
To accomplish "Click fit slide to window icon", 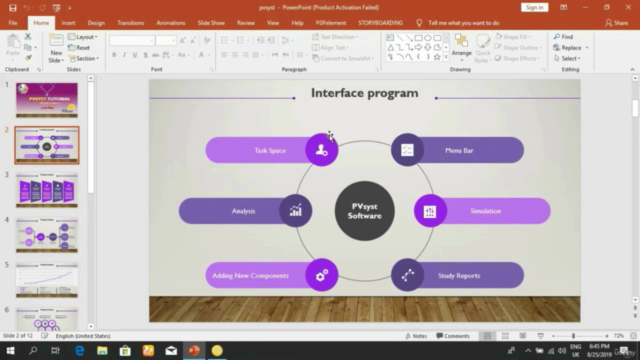I will pos(633,336).
